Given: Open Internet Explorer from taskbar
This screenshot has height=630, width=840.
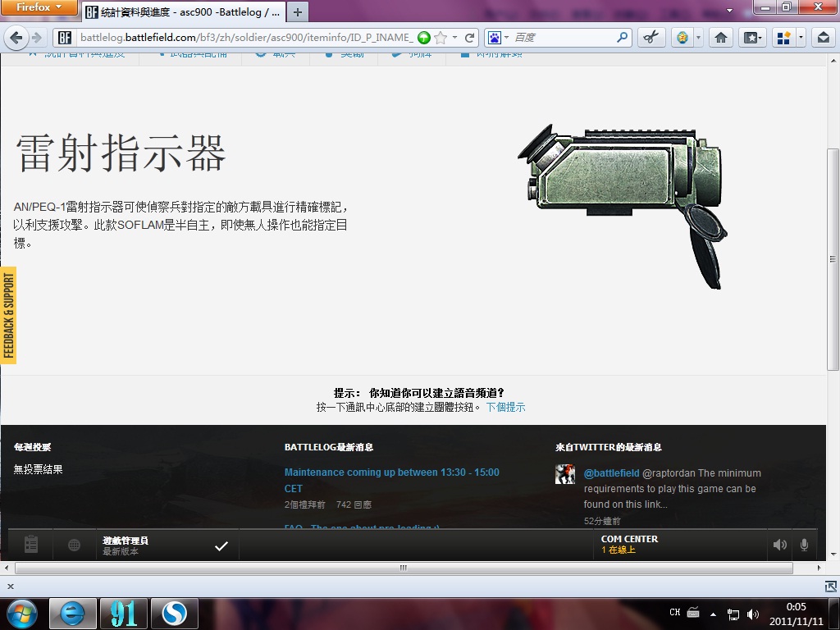Looking at the screenshot, I should [72, 614].
